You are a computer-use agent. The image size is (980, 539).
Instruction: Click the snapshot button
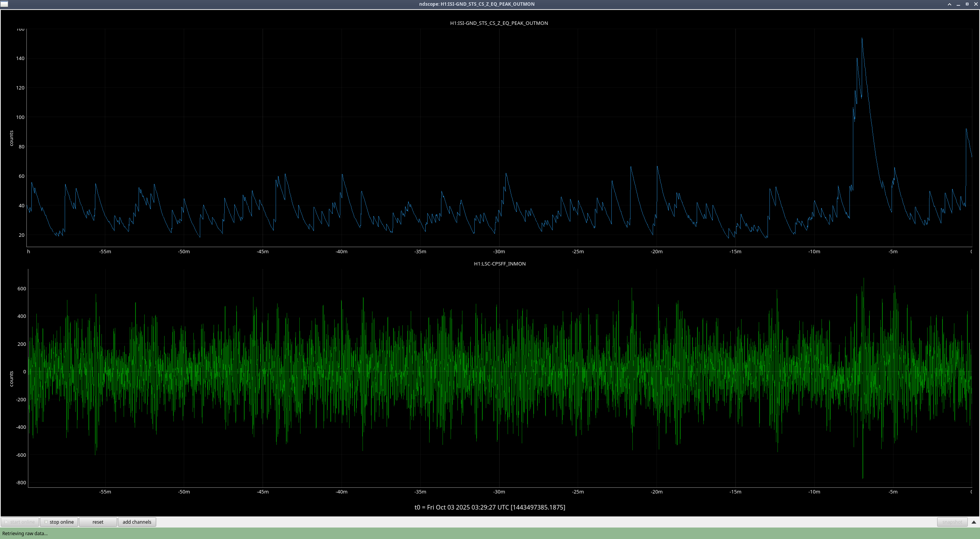pyautogui.click(x=952, y=522)
